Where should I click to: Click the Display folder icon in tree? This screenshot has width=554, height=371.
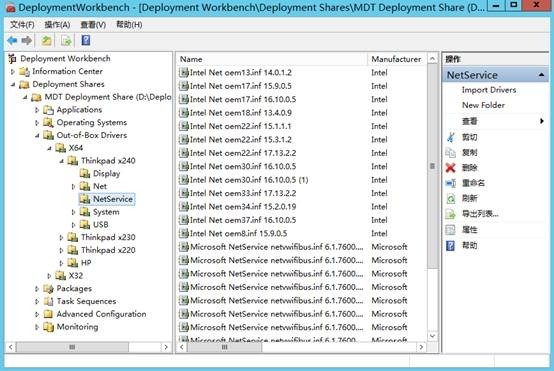click(x=85, y=173)
